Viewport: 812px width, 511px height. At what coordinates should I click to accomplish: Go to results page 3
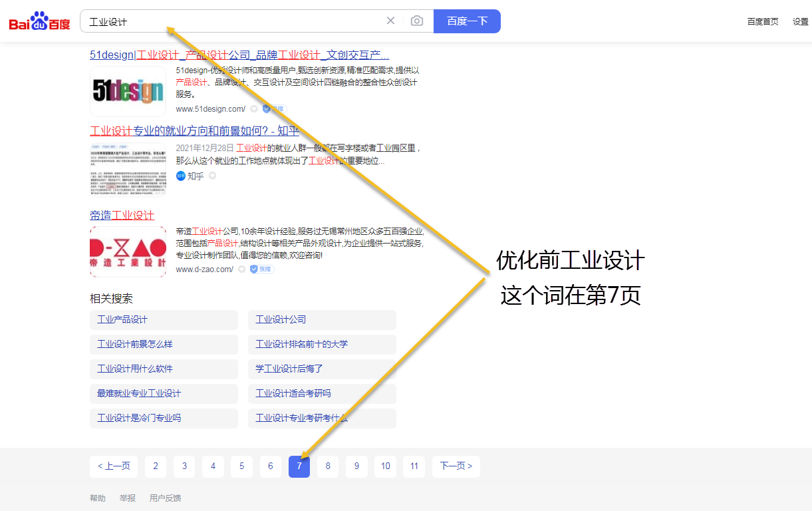pyautogui.click(x=184, y=466)
